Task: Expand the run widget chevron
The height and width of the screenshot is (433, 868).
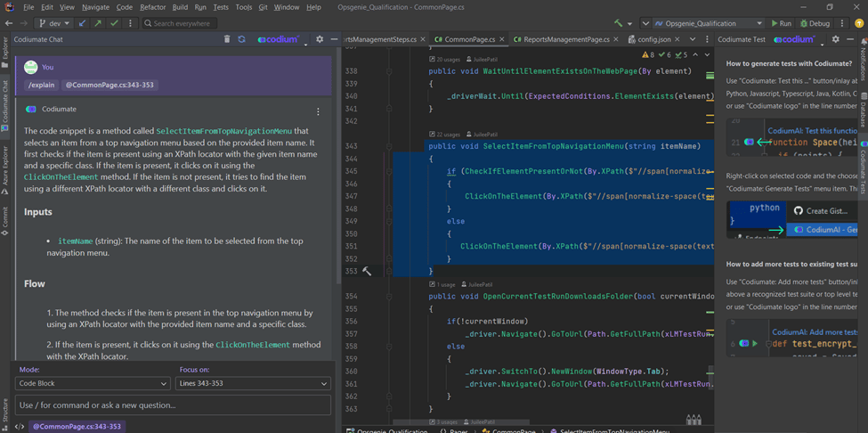Action: (x=645, y=24)
